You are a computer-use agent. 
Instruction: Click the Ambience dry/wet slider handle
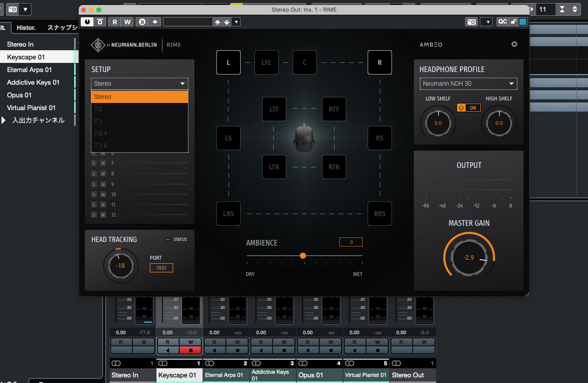point(303,256)
